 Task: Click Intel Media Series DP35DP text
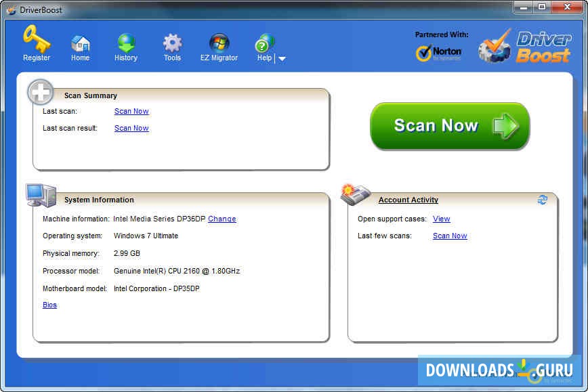tap(159, 219)
